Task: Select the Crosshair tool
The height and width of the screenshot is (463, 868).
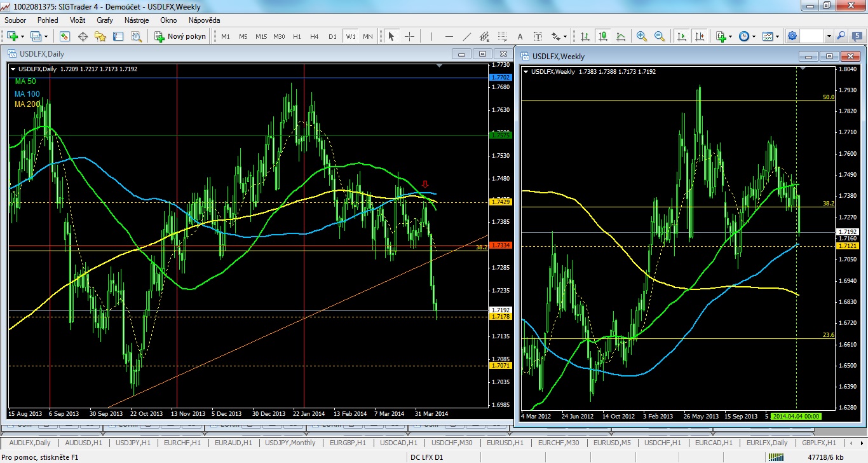Action: tap(409, 36)
